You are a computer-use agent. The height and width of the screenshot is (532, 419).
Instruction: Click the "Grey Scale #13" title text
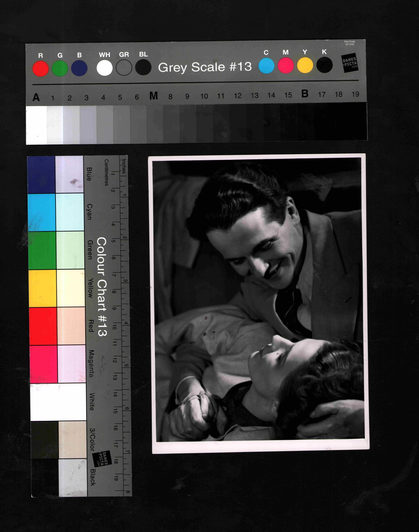[x=205, y=67]
